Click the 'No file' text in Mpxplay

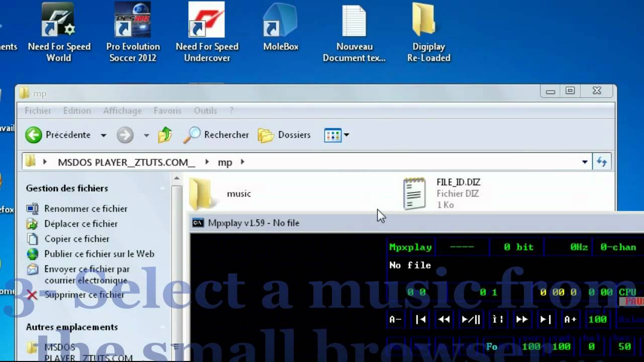[x=410, y=265]
